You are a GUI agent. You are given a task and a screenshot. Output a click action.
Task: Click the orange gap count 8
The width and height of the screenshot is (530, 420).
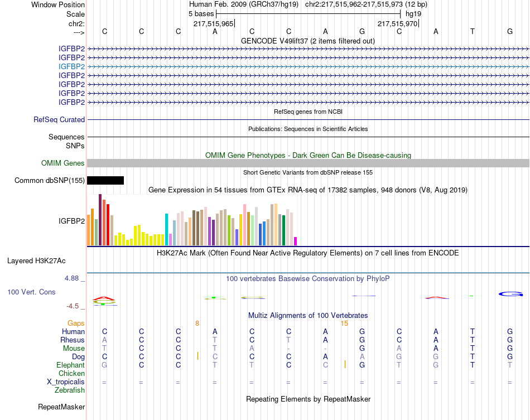coord(197,324)
